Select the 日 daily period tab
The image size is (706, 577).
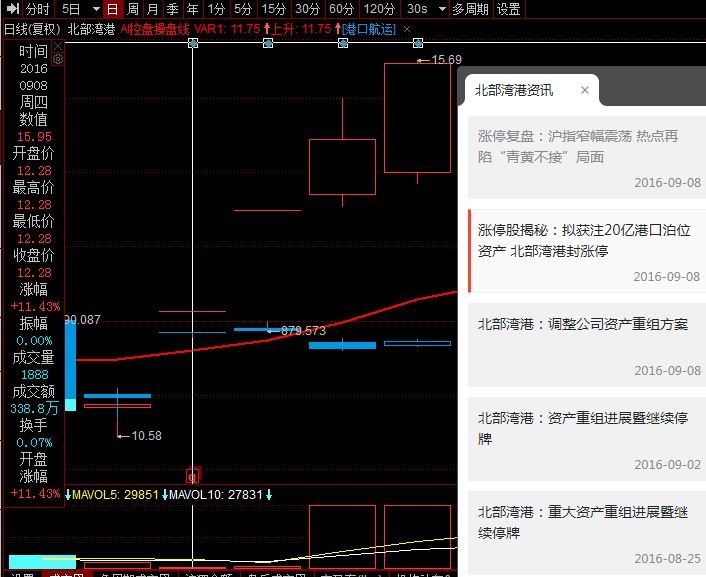pyautogui.click(x=112, y=9)
